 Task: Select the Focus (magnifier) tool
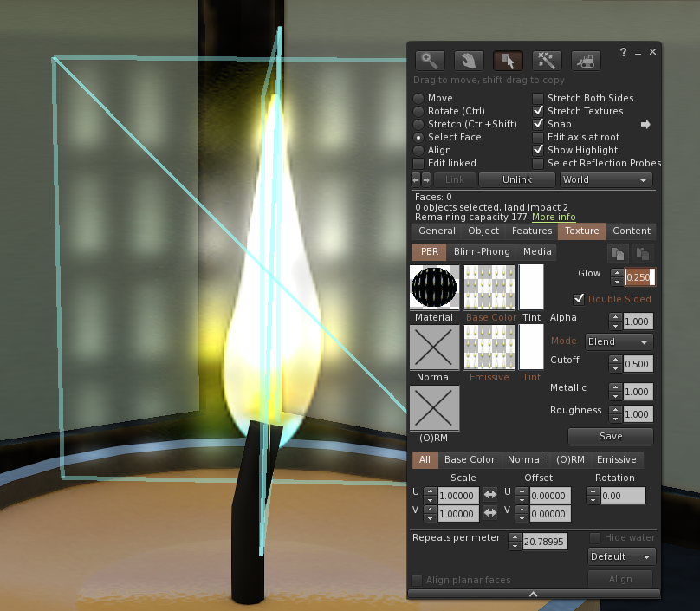(430, 61)
